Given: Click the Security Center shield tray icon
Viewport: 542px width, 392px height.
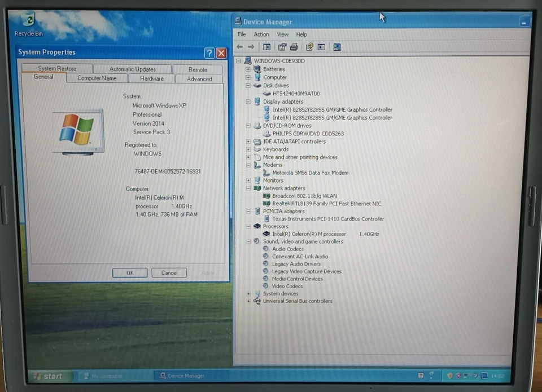Looking at the screenshot, I should pos(450,376).
